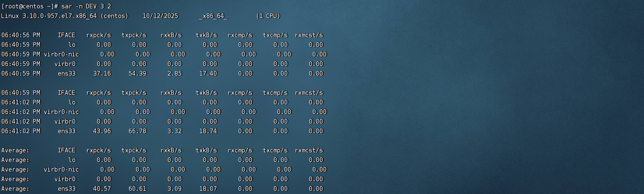Click "ens33" in the Average row
The height and width of the screenshot is (194, 644).
pos(67,189)
